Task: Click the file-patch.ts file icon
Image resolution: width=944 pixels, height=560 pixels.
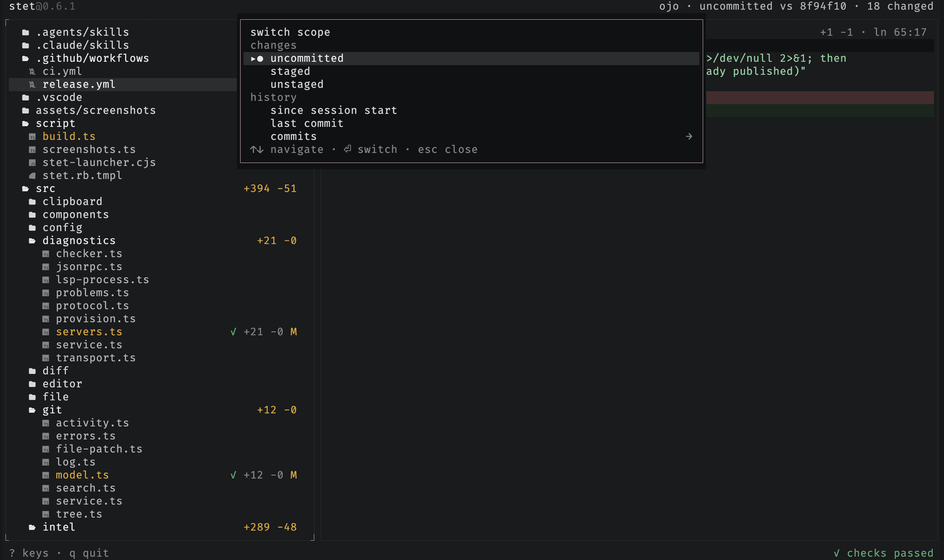Action: click(x=46, y=449)
